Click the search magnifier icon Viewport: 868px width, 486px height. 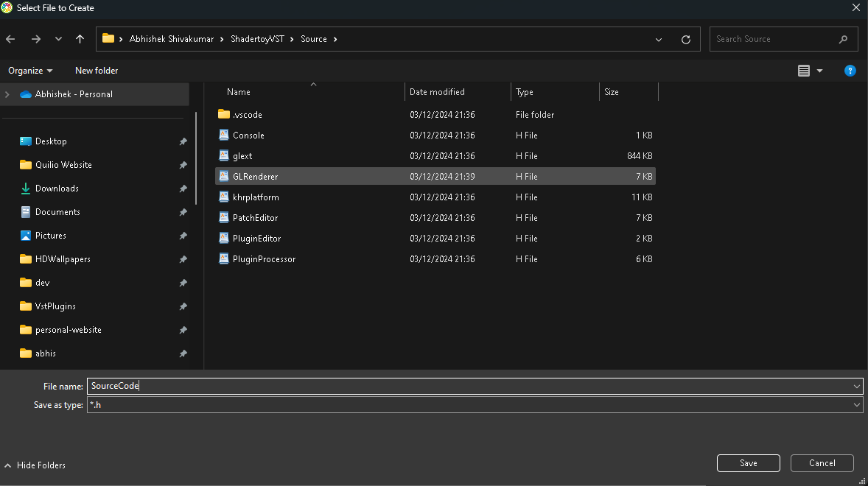[843, 39]
